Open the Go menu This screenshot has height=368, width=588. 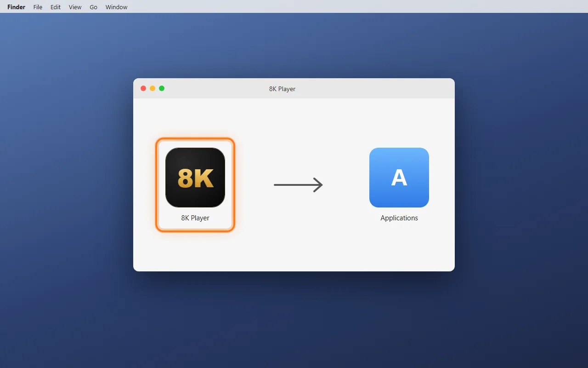point(94,7)
